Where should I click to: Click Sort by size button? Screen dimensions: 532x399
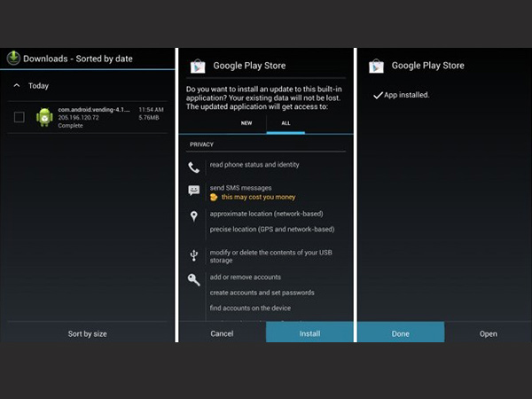pyautogui.click(x=88, y=334)
